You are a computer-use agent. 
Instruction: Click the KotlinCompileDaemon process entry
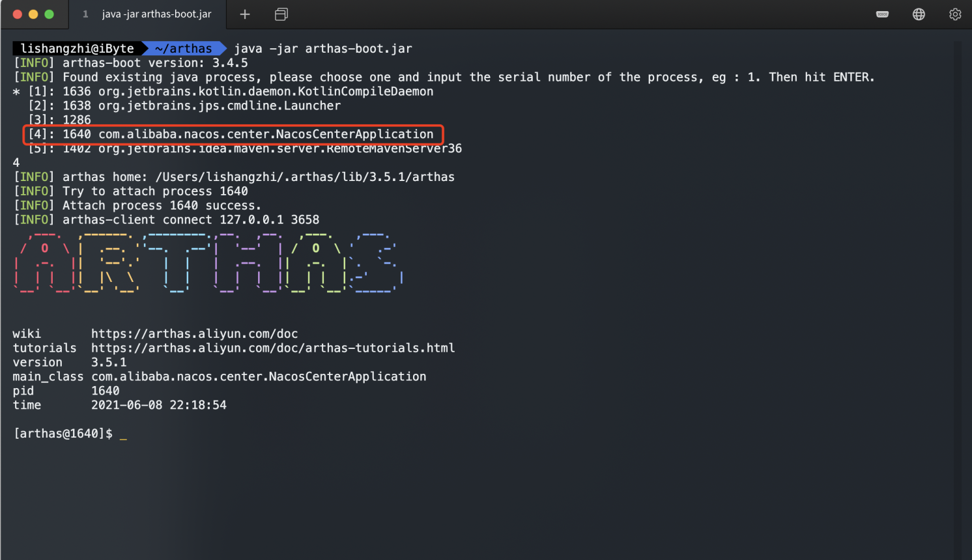[x=265, y=92]
